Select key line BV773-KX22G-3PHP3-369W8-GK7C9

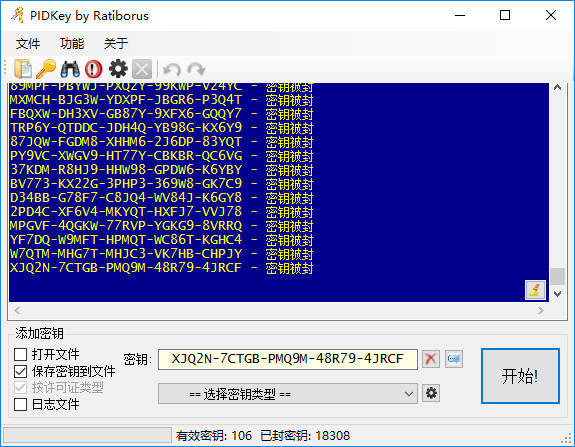(161, 184)
